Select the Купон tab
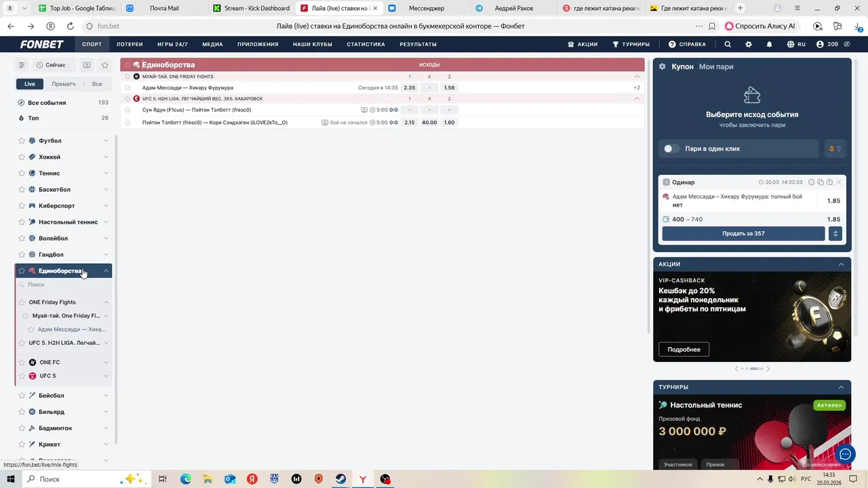The image size is (868, 488). 682,66
